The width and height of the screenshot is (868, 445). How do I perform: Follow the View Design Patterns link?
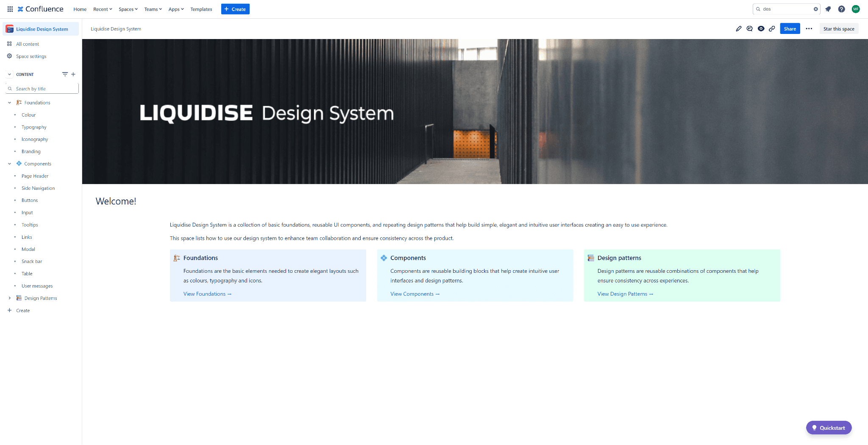625,294
